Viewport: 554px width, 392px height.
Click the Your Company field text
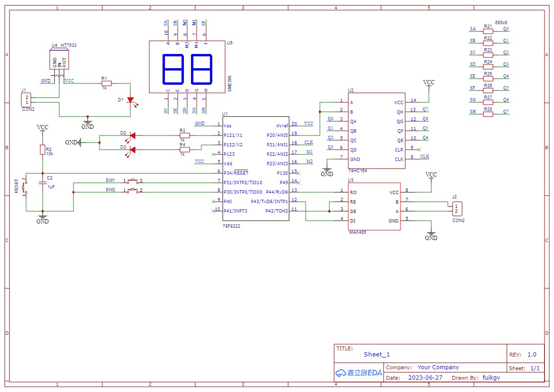tap(438, 367)
